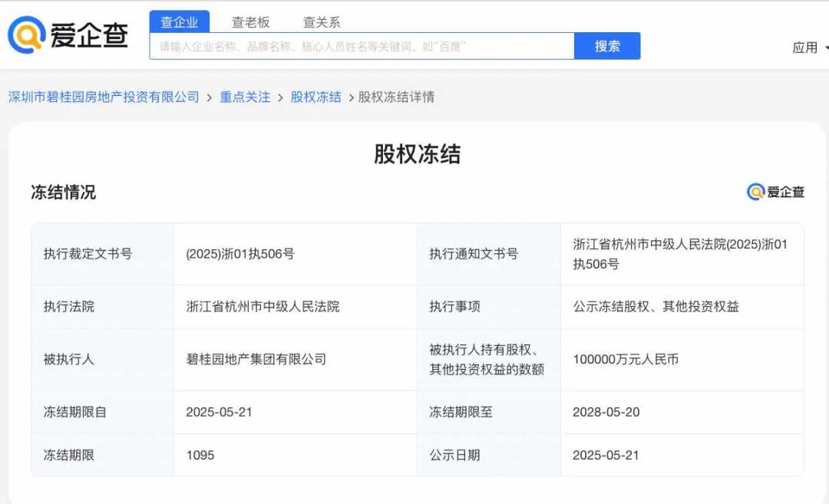
Task: Select the 查企业 tab
Action: 179,21
